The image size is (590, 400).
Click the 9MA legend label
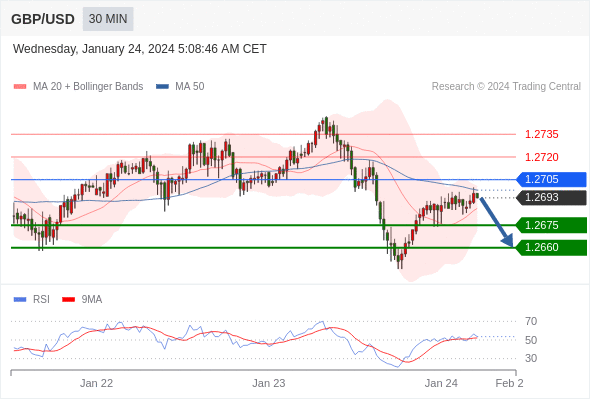click(x=92, y=300)
